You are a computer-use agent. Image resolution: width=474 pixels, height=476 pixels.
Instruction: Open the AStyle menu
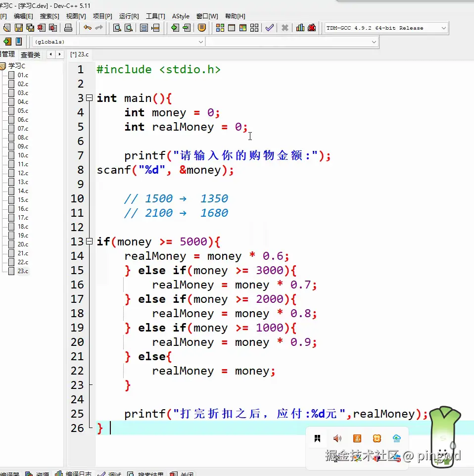[181, 16]
